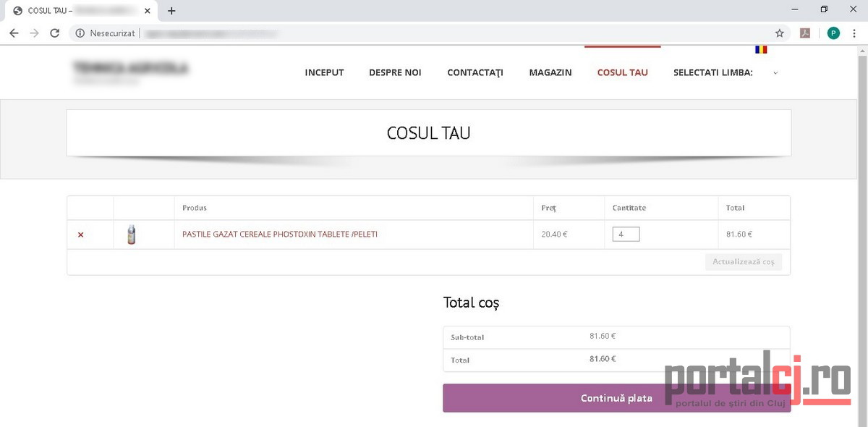Click the Romanian flag icon
This screenshot has width=868, height=427.
point(761,50)
